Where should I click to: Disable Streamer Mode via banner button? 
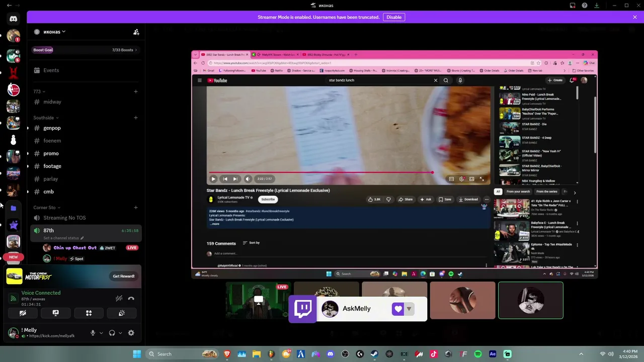tap(394, 17)
